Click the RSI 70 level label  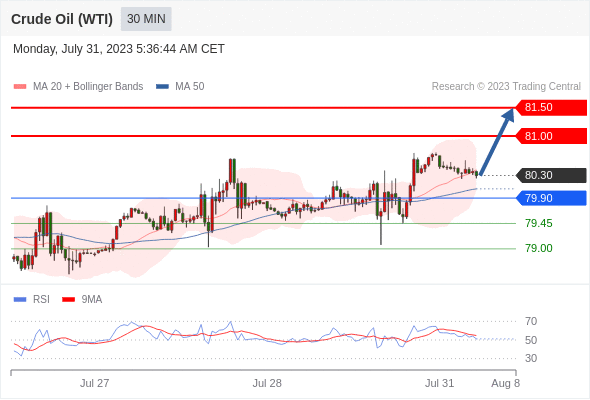pos(531,321)
